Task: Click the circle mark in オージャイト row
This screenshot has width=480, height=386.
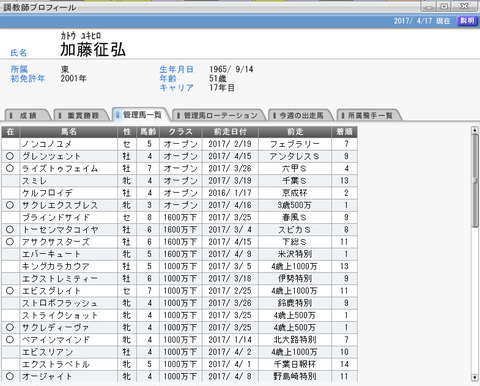Action: [10, 376]
